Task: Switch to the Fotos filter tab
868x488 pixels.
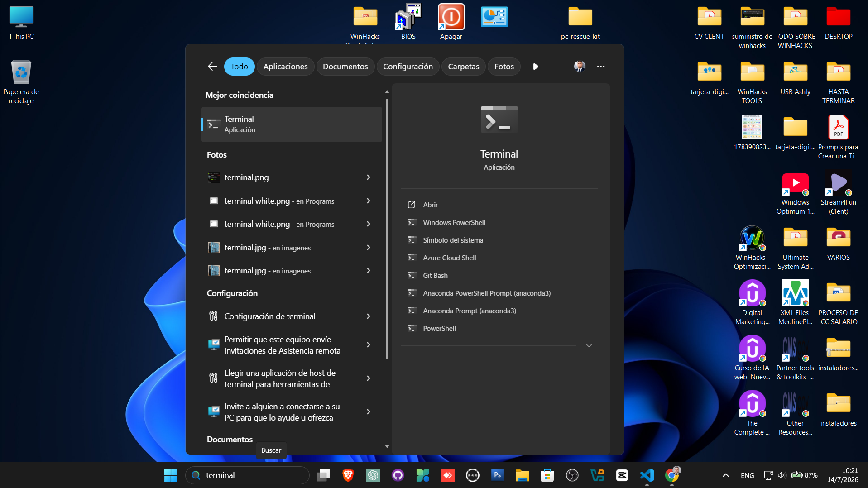Action: (504, 67)
